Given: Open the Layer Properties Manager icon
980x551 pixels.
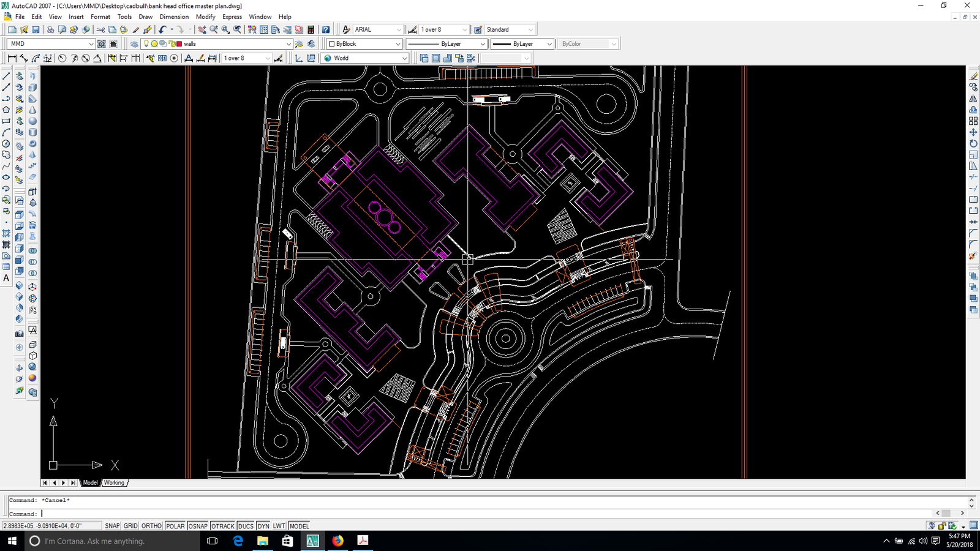Looking at the screenshot, I should click(x=134, y=44).
